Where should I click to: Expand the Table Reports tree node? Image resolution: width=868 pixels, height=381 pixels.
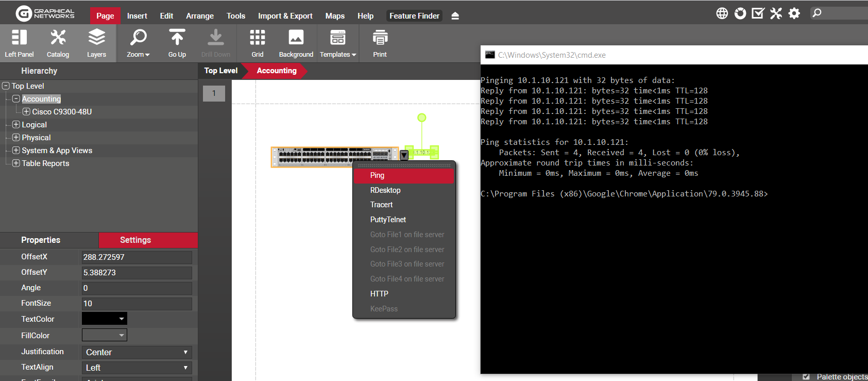(x=16, y=163)
